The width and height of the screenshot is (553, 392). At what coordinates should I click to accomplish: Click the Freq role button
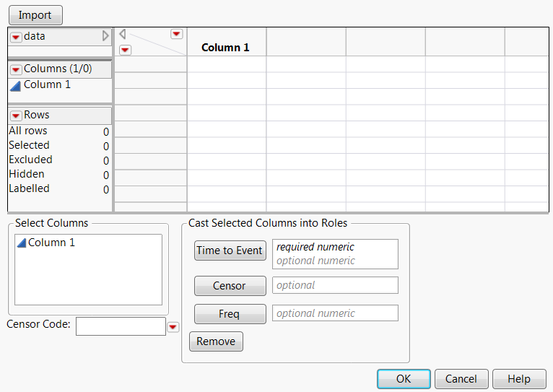point(230,314)
